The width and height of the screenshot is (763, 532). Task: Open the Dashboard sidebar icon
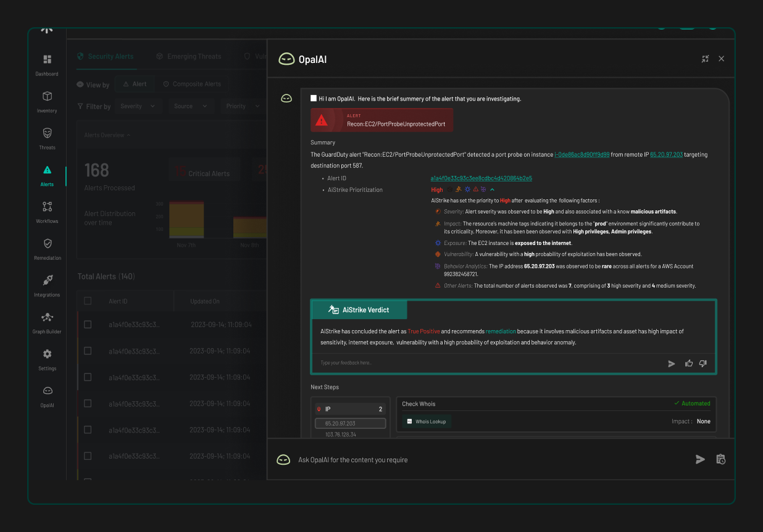click(x=47, y=60)
